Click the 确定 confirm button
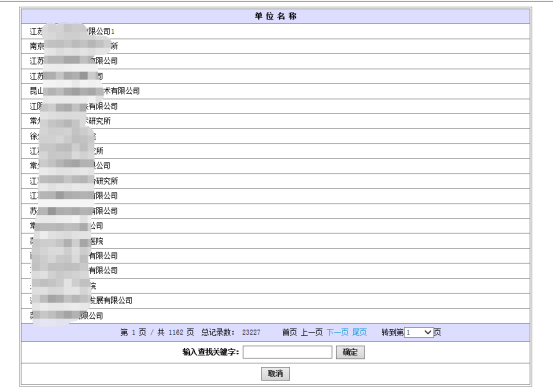The width and height of the screenshot is (553, 392). pos(350,352)
